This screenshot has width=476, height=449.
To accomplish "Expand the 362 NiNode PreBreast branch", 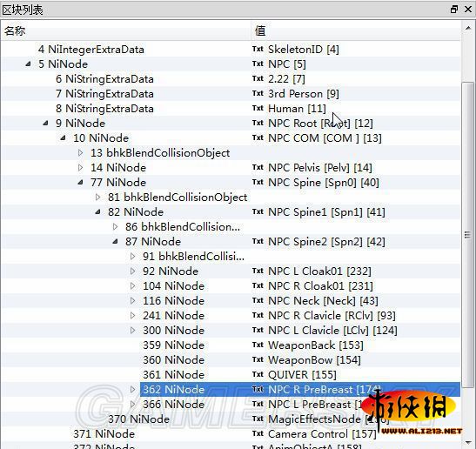I will tap(132, 389).
